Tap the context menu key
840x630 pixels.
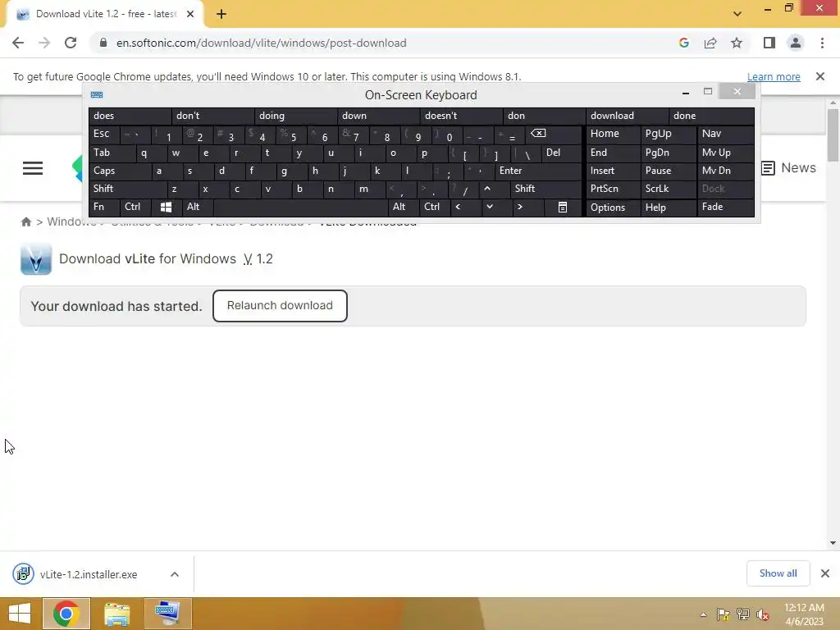(563, 208)
